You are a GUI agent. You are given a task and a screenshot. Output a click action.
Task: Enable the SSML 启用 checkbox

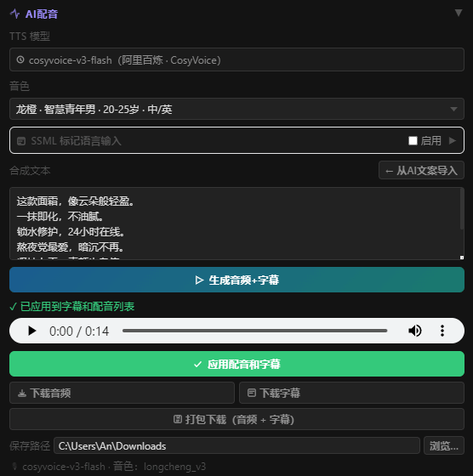click(x=413, y=140)
